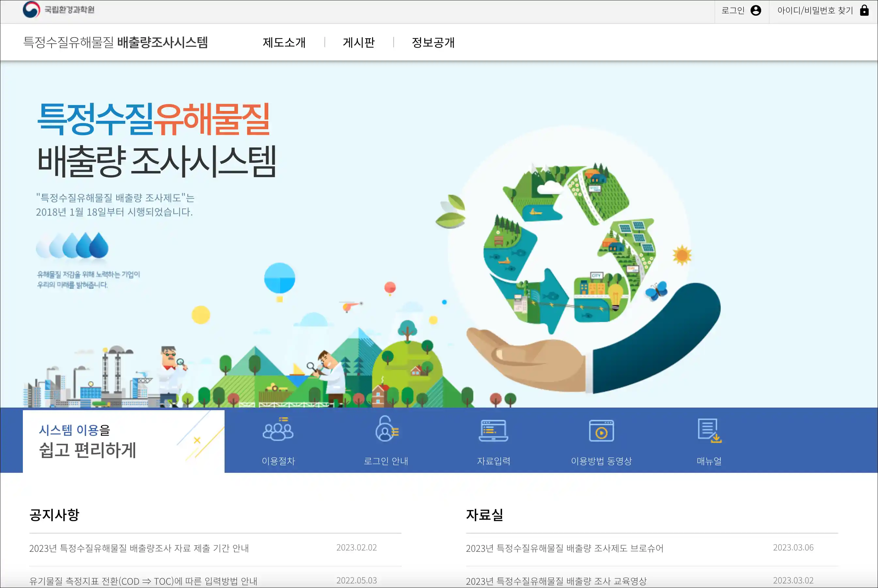Click the 로그인 안내 padlock user icon
The image size is (878, 588).
[386, 430]
